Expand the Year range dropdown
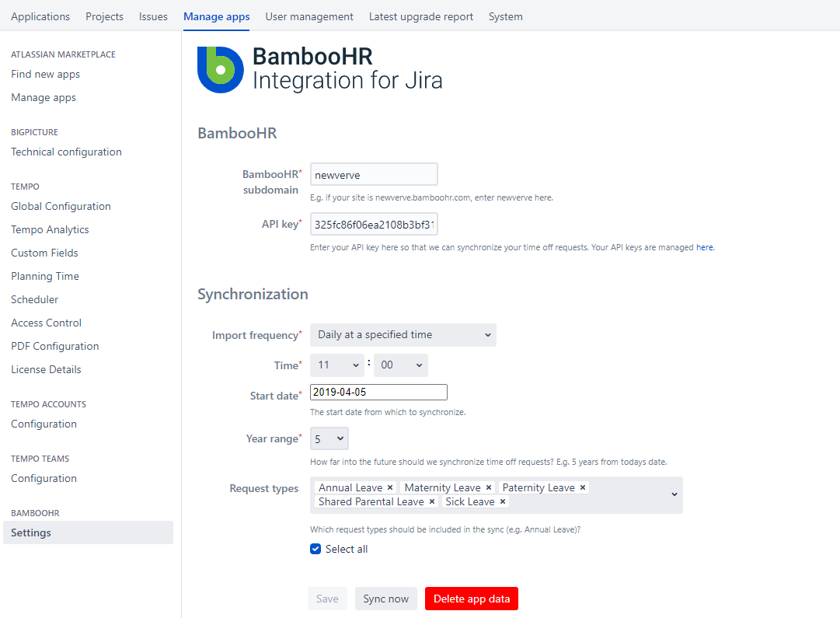The width and height of the screenshot is (840, 618). (329, 439)
